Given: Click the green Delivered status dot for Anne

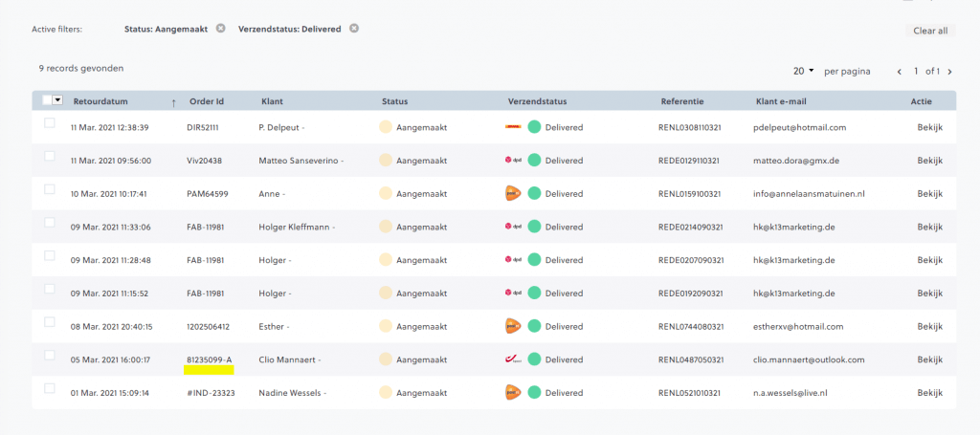Looking at the screenshot, I should 534,193.
